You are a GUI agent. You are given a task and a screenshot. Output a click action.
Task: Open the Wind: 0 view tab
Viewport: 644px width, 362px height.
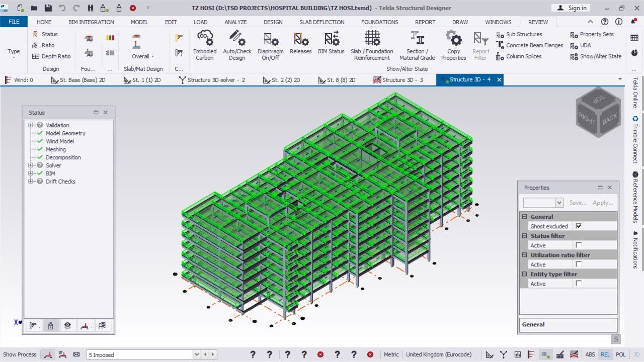tap(19, 80)
